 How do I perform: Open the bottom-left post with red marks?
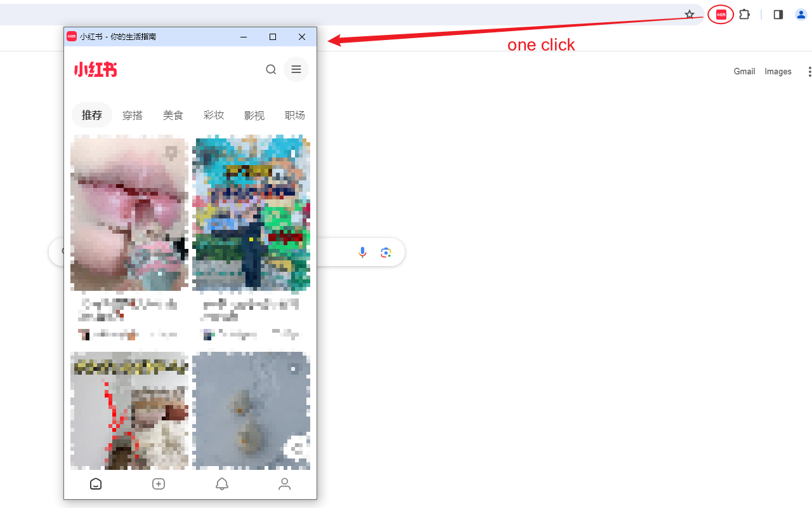(129, 411)
